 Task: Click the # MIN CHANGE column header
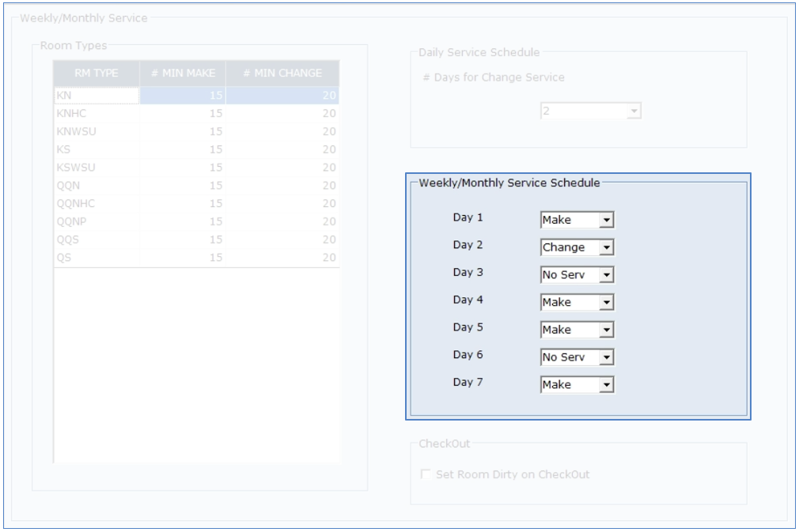pyautogui.click(x=282, y=74)
